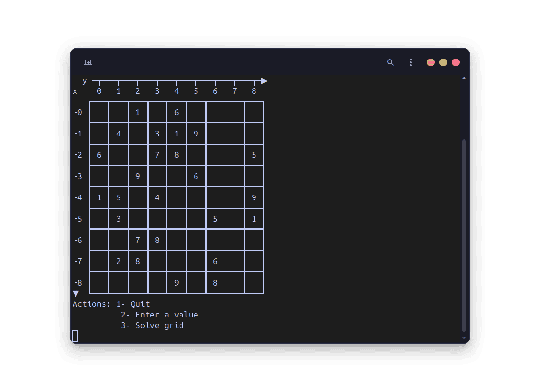Open the three-dot options menu
The width and height of the screenshot is (540, 392).
(410, 62)
